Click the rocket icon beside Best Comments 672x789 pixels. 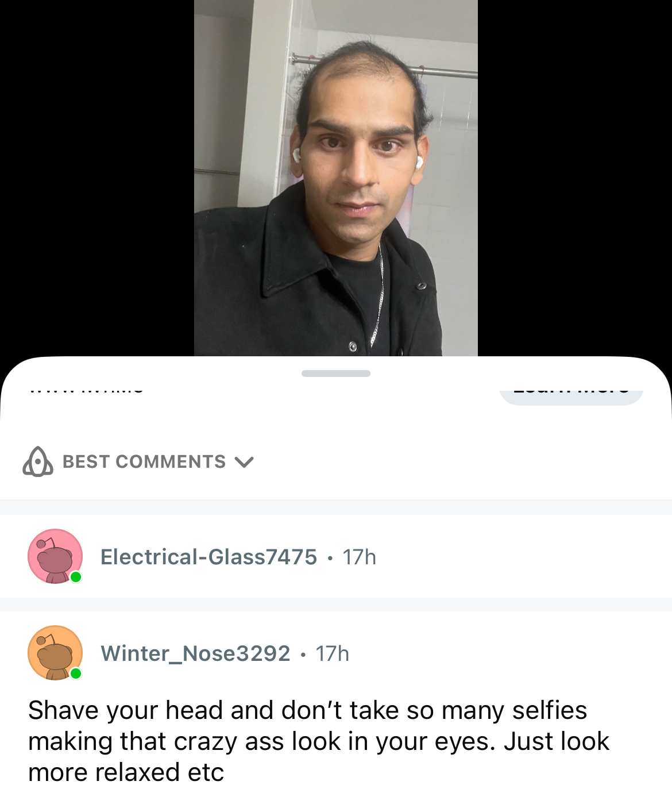[x=38, y=461]
